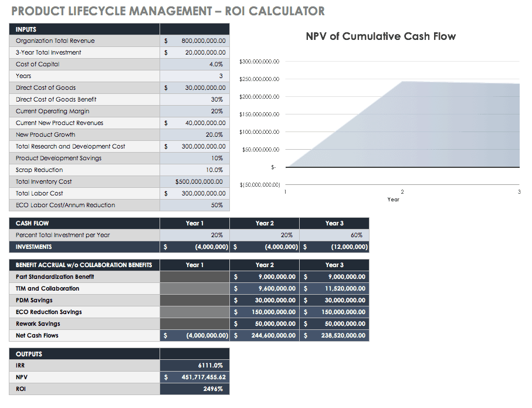Click the New Product Growth percentage cell
Image resolution: width=532 pixels, height=408 pixels.
[x=195, y=135]
